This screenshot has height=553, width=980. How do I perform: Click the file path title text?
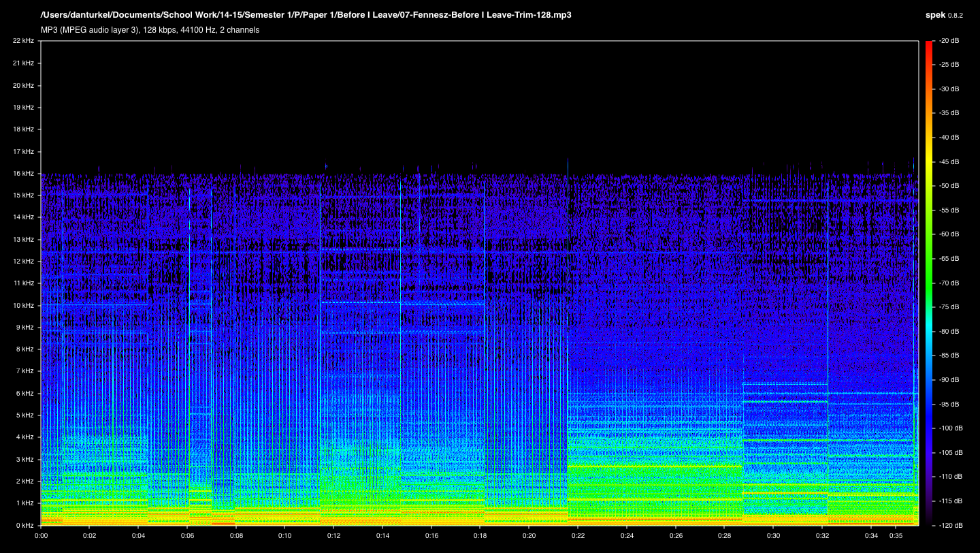pos(306,15)
